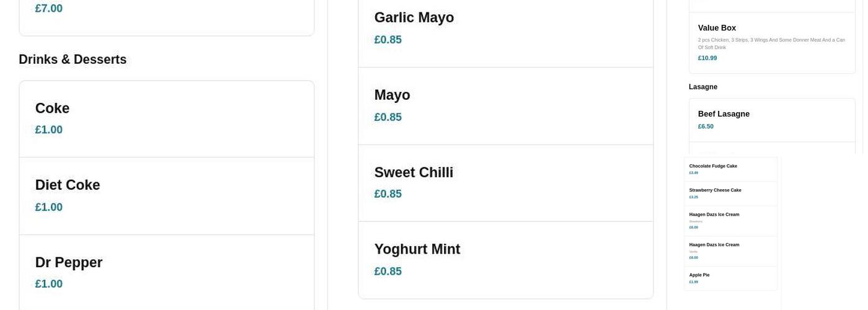Click the Lasagne section heading
This screenshot has height=310, width=868.
pos(703,87)
